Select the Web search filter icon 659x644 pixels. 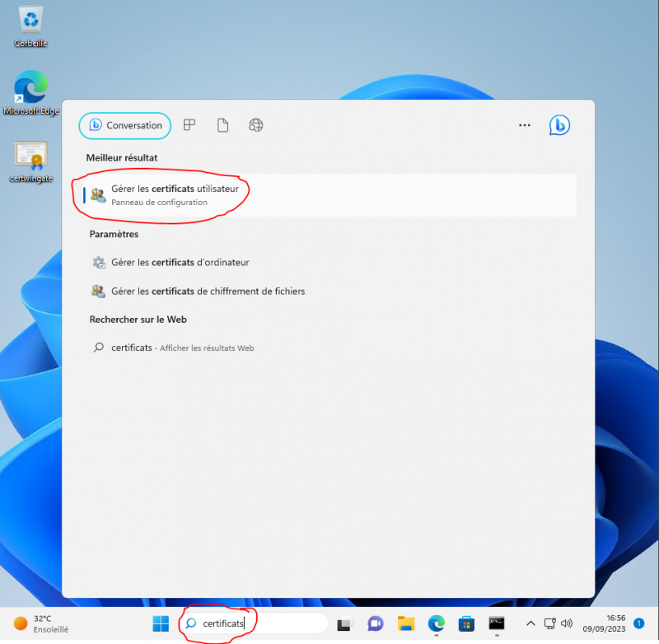[255, 125]
